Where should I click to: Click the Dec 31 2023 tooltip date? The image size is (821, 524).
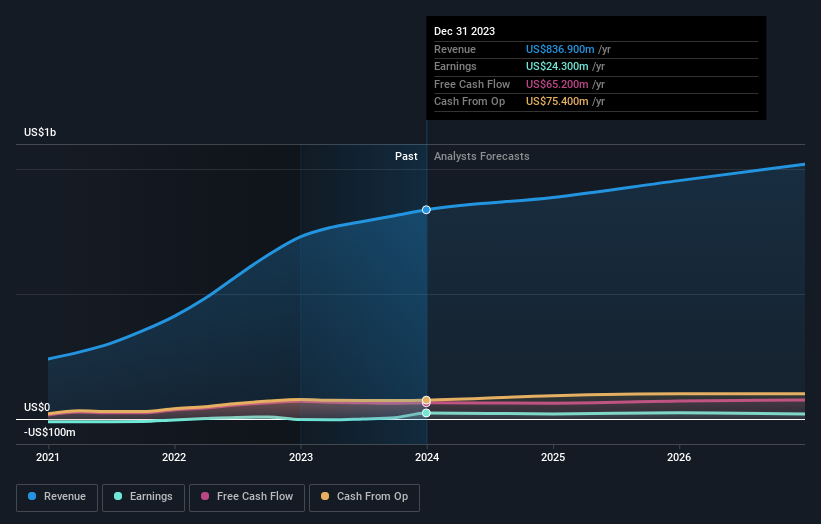click(464, 31)
